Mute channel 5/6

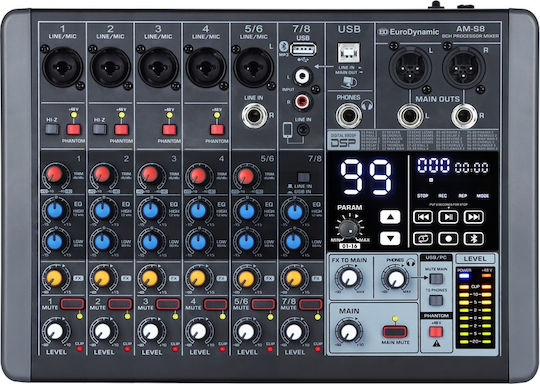point(263,304)
